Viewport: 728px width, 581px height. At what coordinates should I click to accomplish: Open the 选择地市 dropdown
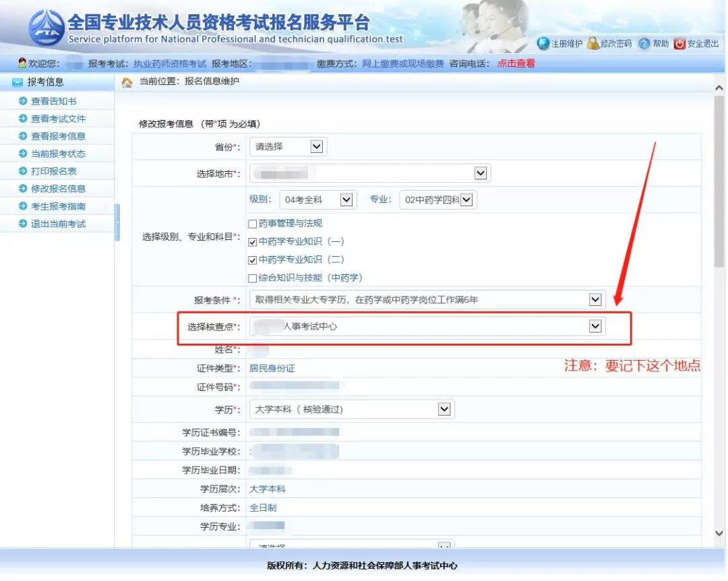pos(370,173)
